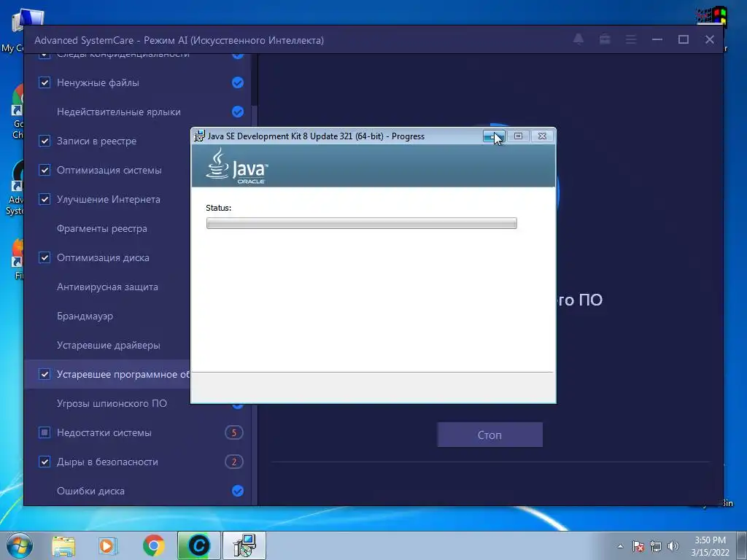Select Брандмауэр list item
Screen dimensions: 747x560
point(109,316)
